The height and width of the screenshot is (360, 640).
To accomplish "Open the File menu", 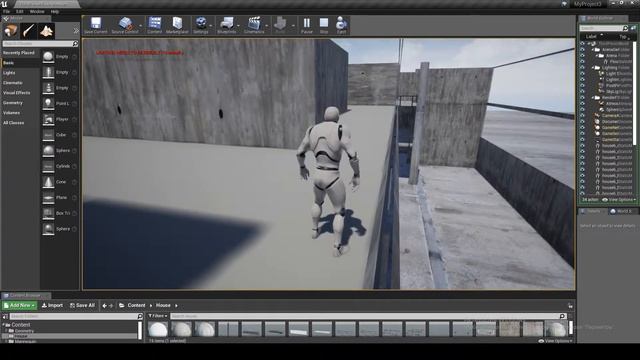I will (x=7, y=11).
